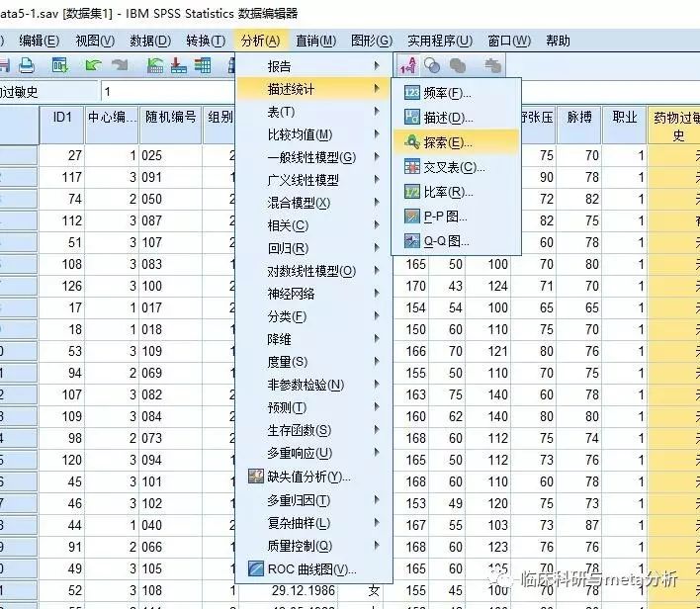Viewport: 700px width, 609px height.
Task: Click the Use variable sets circles icon
Action: (x=432, y=66)
